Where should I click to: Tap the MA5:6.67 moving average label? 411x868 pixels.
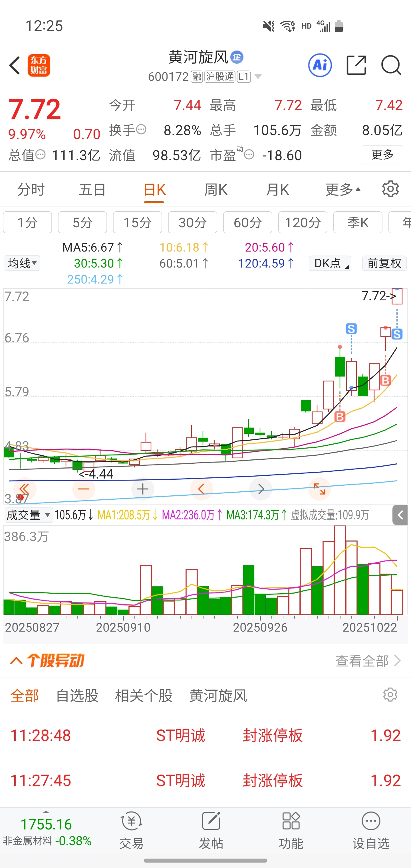tap(93, 247)
